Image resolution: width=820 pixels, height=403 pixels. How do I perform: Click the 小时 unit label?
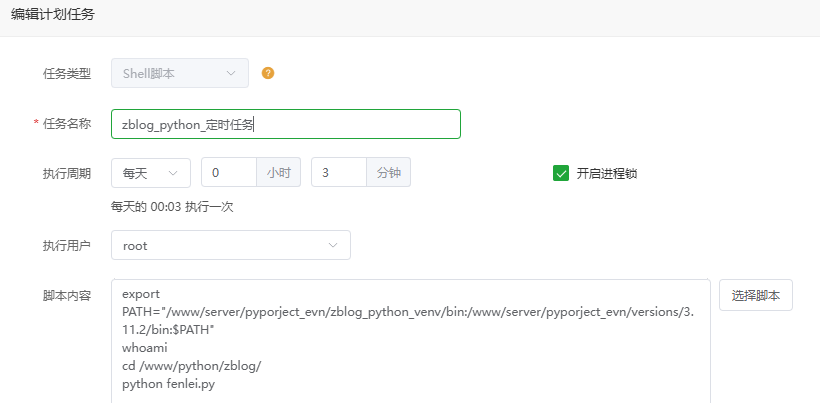click(278, 173)
